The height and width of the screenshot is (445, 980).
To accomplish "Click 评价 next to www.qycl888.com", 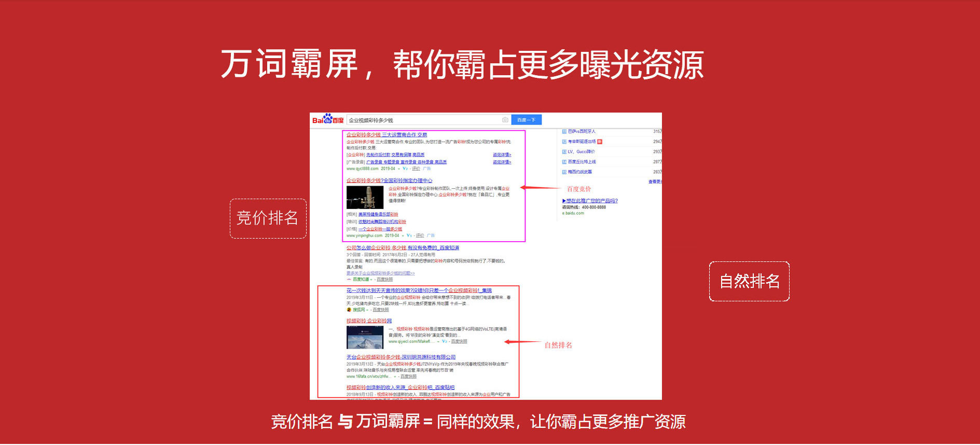I will 416,169.
